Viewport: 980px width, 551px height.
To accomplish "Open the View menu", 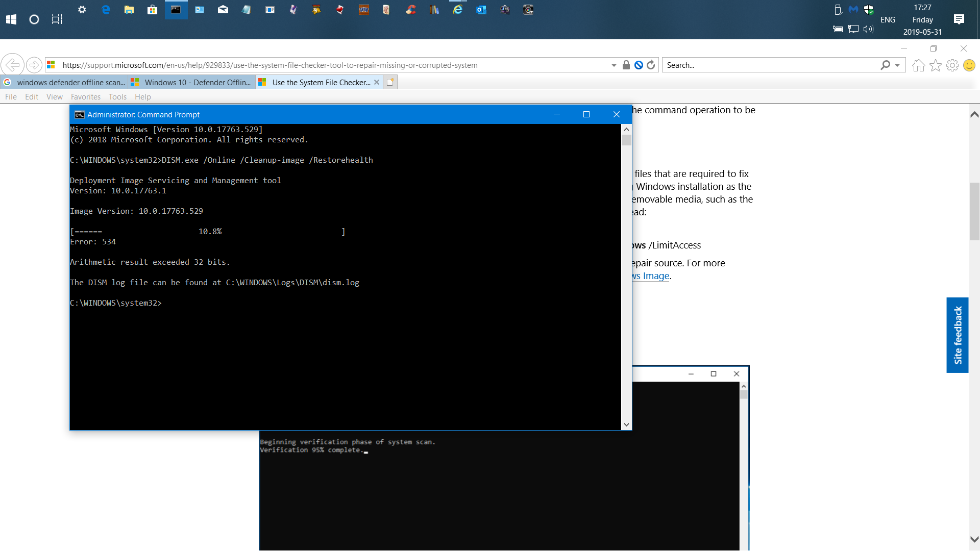I will tap(55, 97).
